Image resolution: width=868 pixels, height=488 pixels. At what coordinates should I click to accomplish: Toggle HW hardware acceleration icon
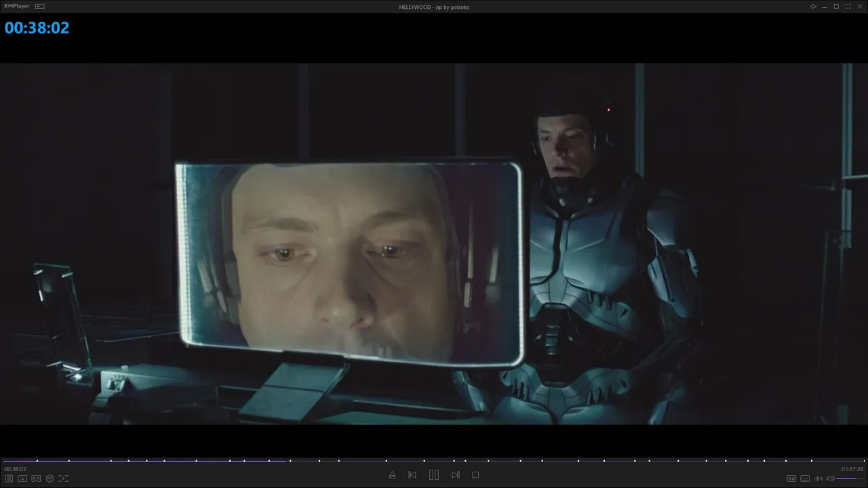(x=791, y=479)
